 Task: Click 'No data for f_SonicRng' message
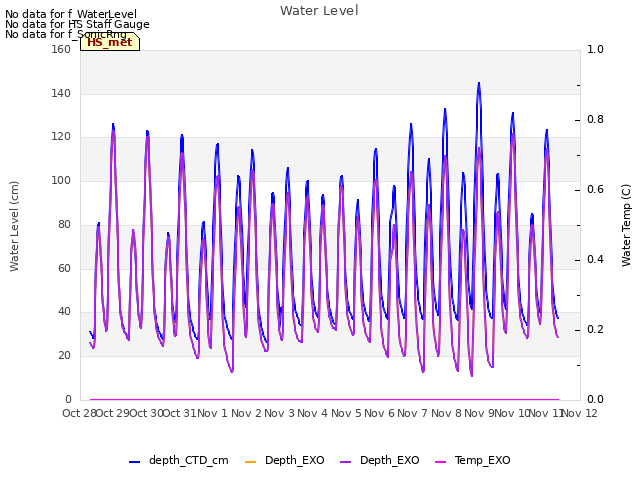pyautogui.click(x=66, y=34)
